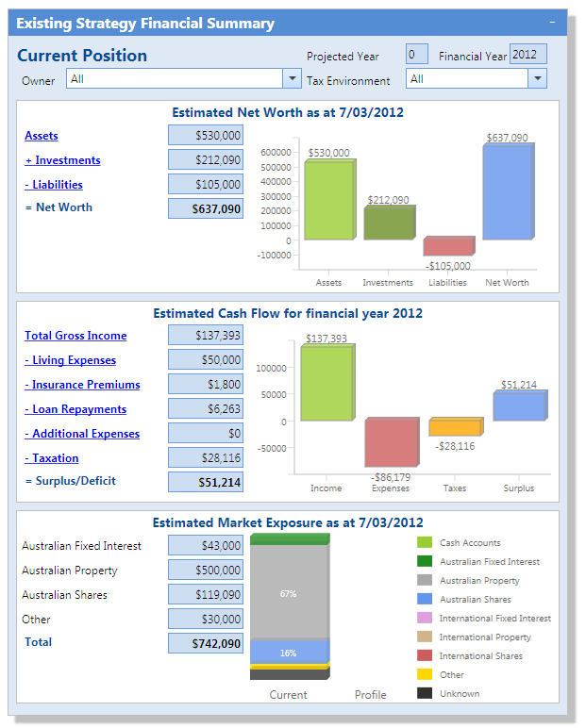This screenshot has width=586, height=728.
Task: Click the Liabilities value $105,000 field
Action: point(206,184)
